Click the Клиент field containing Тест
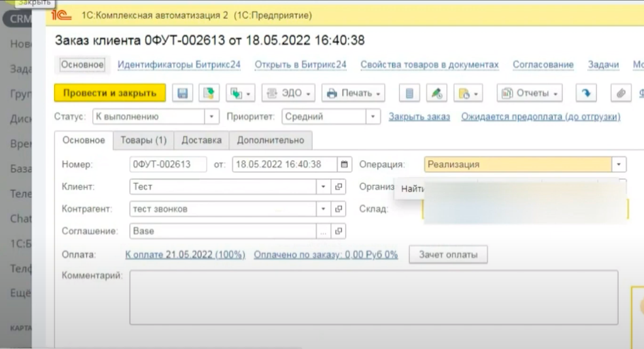Screen dimensions: 644x349 point(223,186)
